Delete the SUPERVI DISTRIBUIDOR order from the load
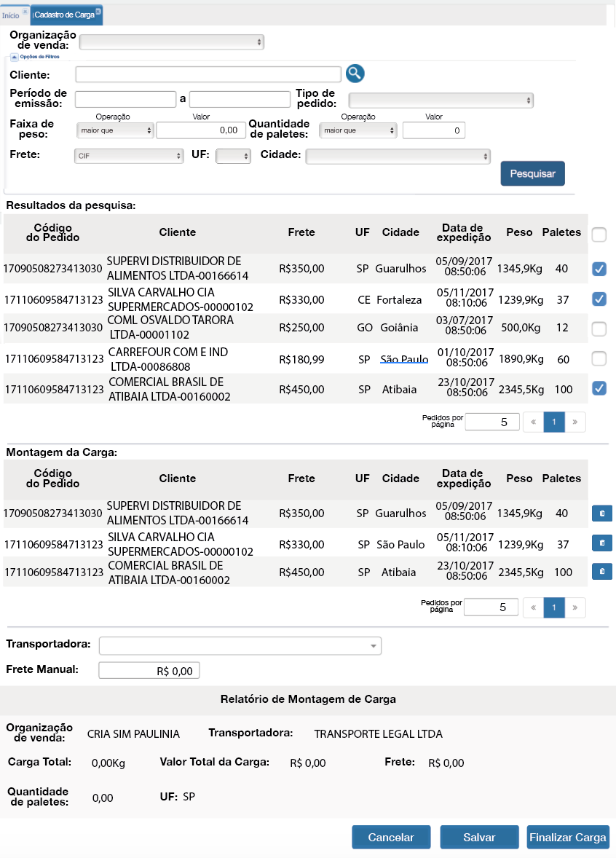 (x=601, y=513)
